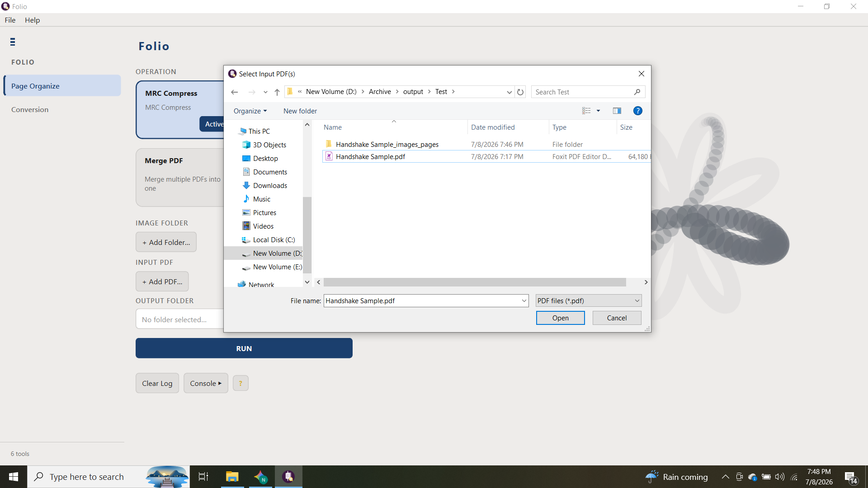Open recent locations dropdown arrow
Screen dimensions: 868x488
265,92
